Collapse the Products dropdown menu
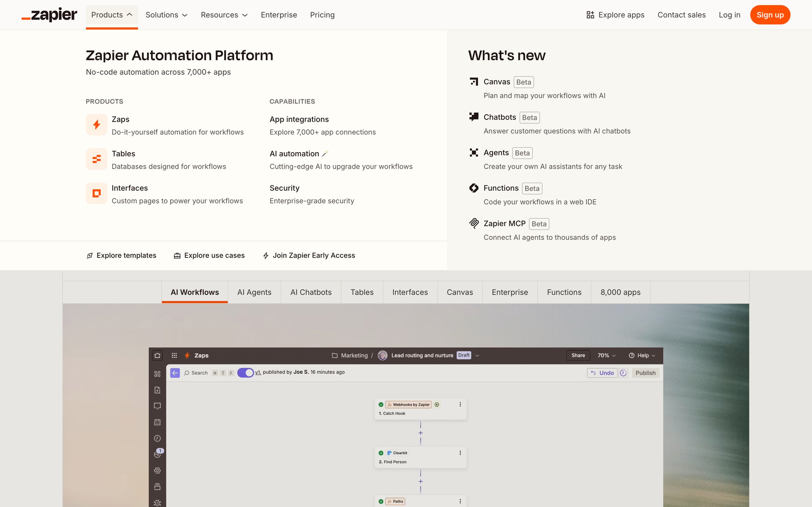Viewport: 812px width, 507px height. [112, 15]
